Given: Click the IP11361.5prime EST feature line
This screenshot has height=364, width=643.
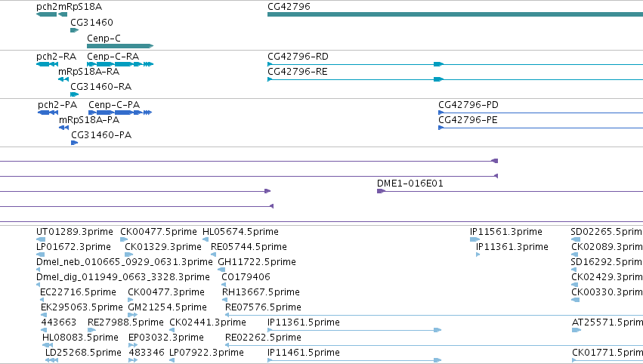Looking at the screenshot, I should point(354,330).
